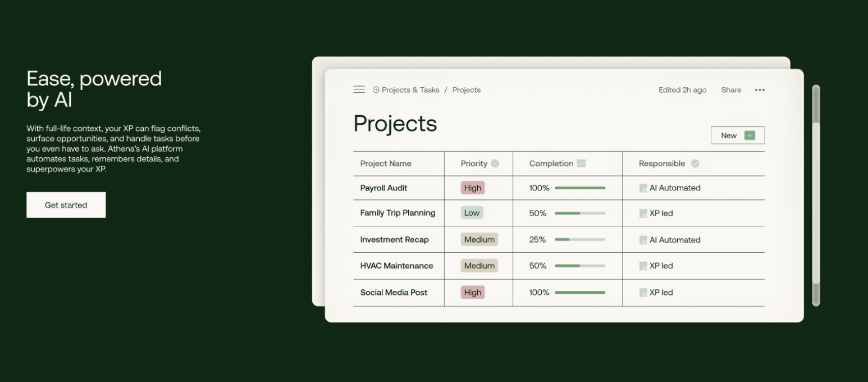Screen dimensions: 868x382
Task: Click the assignee icon in Investment Recap row
Action: (x=643, y=240)
